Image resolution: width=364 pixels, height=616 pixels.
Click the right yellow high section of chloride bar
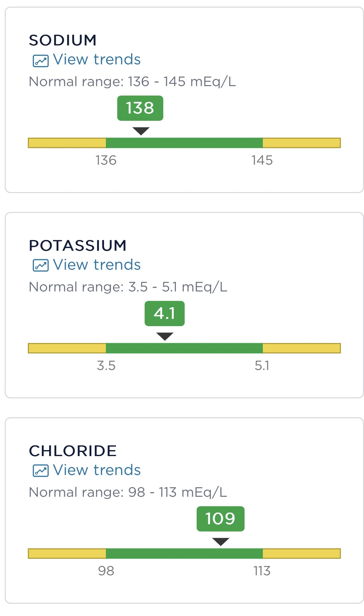(x=301, y=554)
